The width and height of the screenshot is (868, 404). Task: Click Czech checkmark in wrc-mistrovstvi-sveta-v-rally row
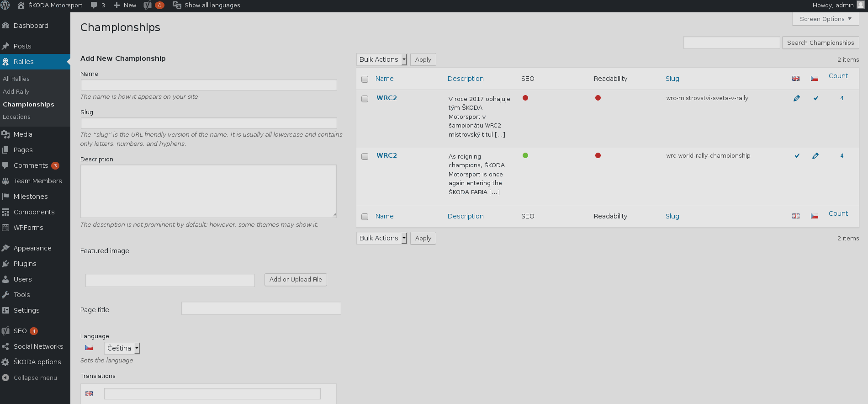[x=815, y=98]
